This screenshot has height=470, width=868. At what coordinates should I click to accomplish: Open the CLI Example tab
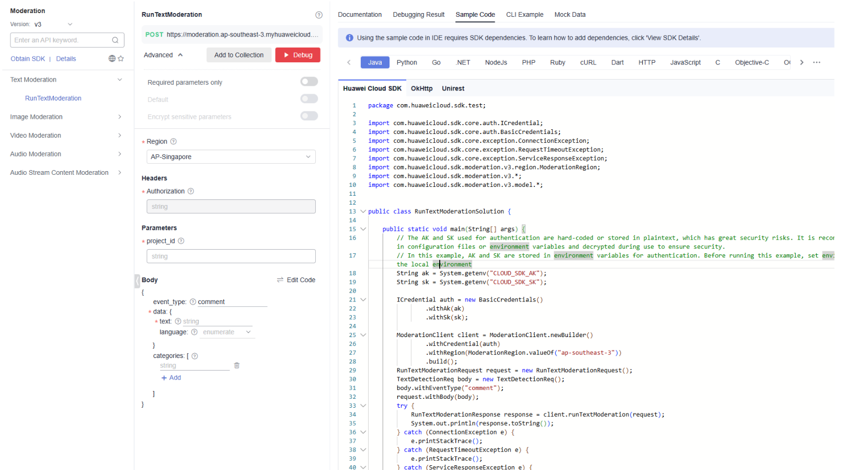pos(524,15)
